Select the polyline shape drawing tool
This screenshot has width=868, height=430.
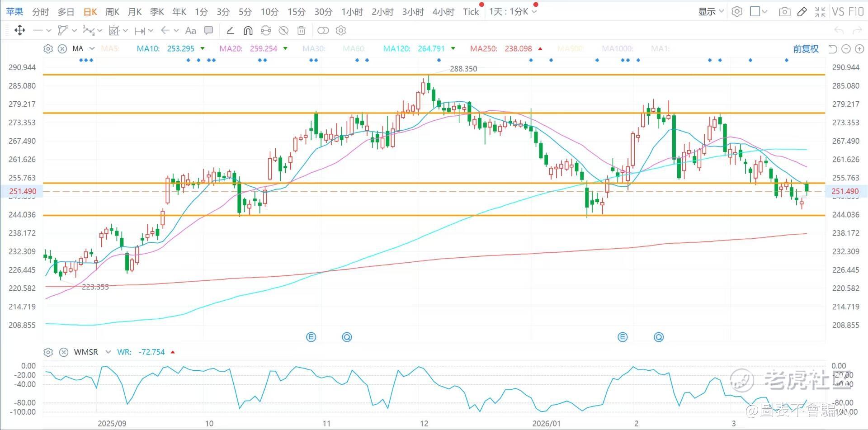tap(63, 30)
